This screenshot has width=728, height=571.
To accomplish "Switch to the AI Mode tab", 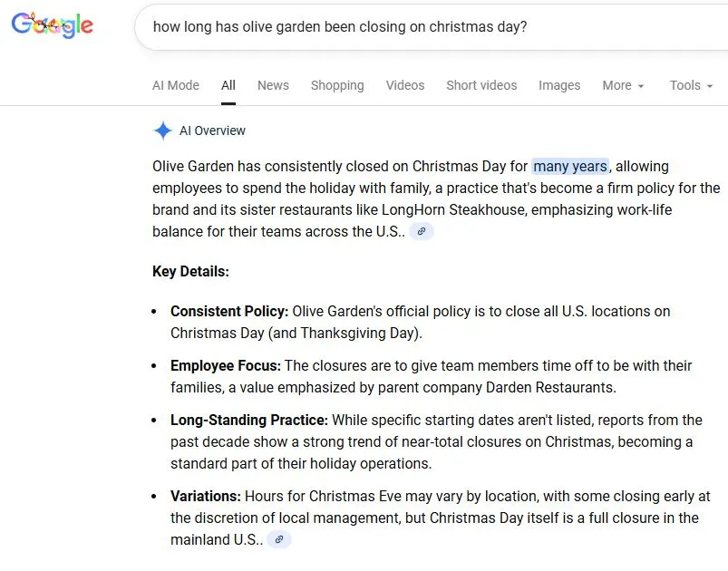I will 176,85.
